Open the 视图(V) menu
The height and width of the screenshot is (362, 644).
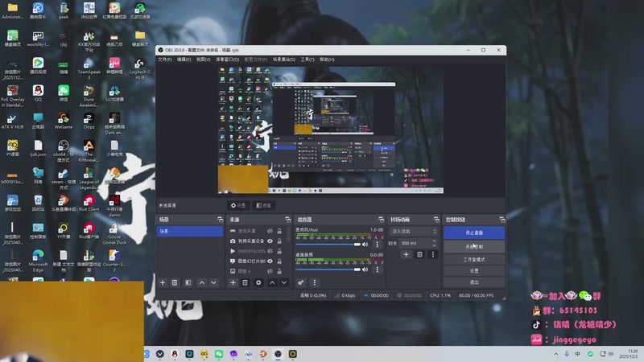(203, 60)
